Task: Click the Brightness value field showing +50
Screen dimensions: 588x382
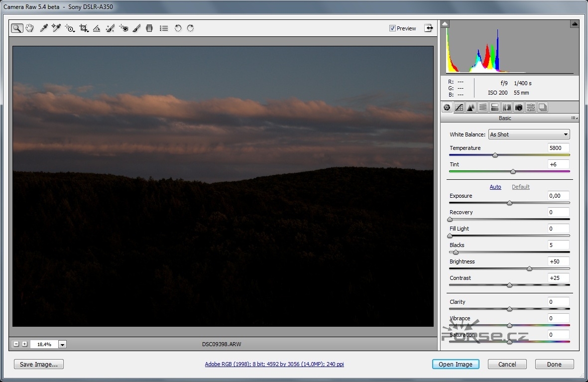Action: pos(558,261)
